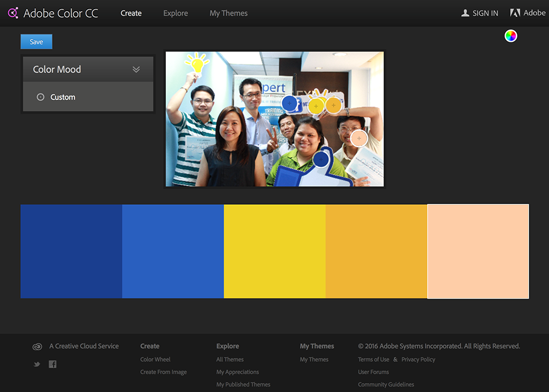549x392 pixels.
Task: Open Facebook via the footer Facebook icon
Action: 52,364
